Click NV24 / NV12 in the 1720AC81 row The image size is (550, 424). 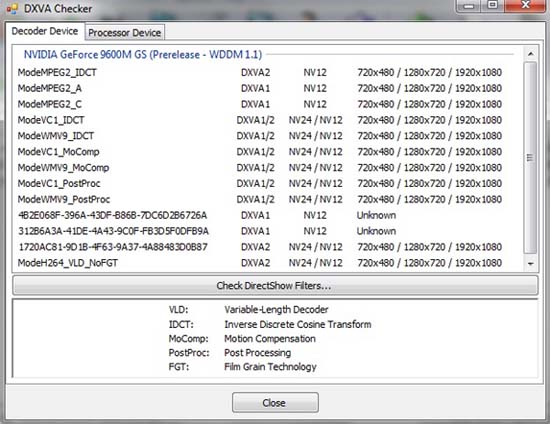point(315,247)
